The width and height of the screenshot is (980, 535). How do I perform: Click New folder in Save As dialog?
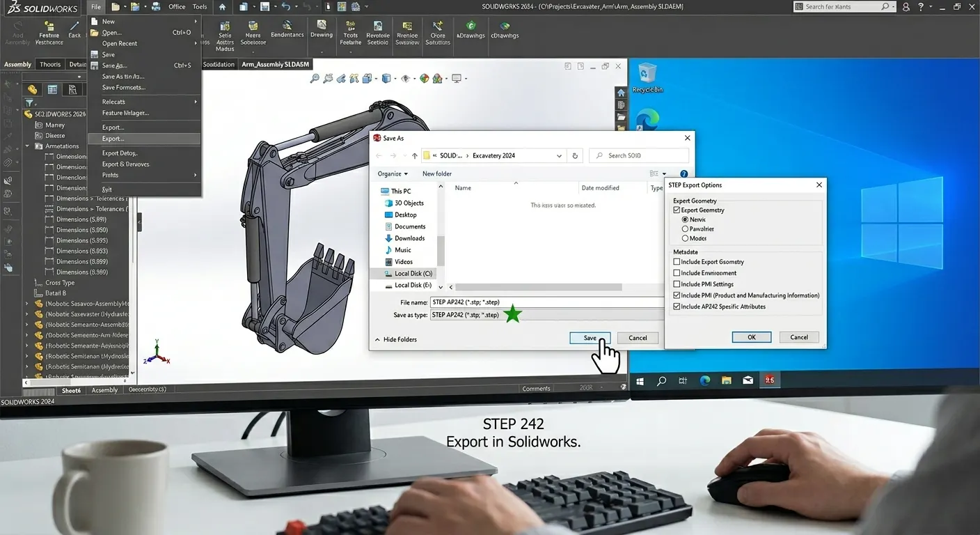click(x=437, y=173)
